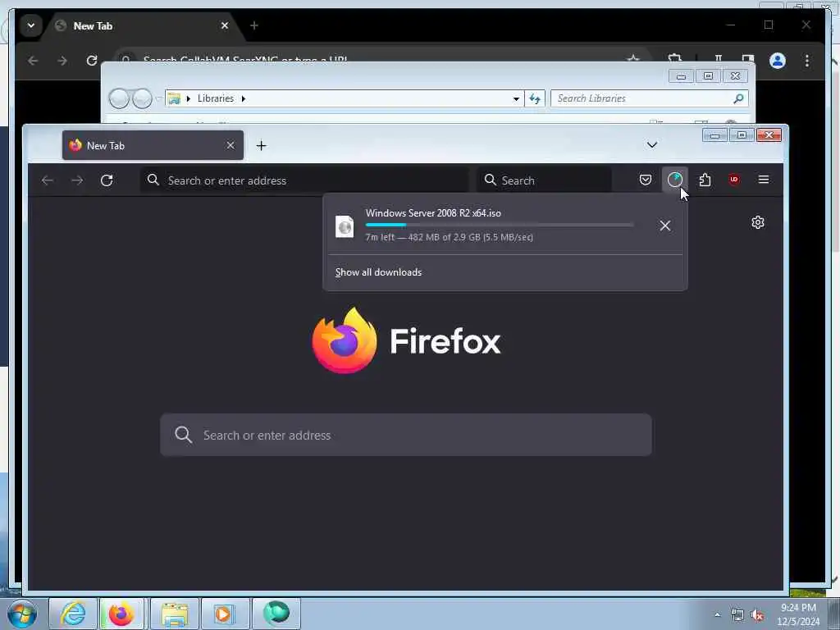This screenshot has width=840, height=630.
Task: Click Windows Server 2008 R2 x64.iso file icon
Action: tap(345, 226)
